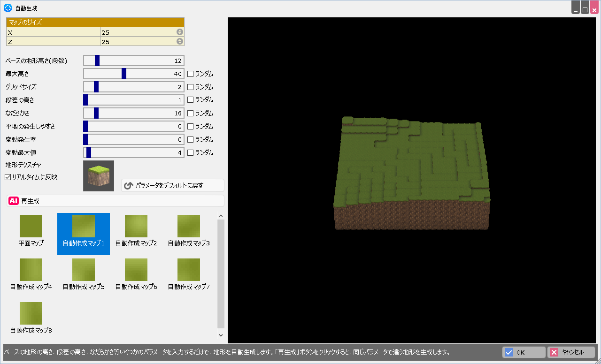Select the 平面マップ terrain thumbnail
The height and width of the screenshot is (364, 601).
(x=31, y=226)
